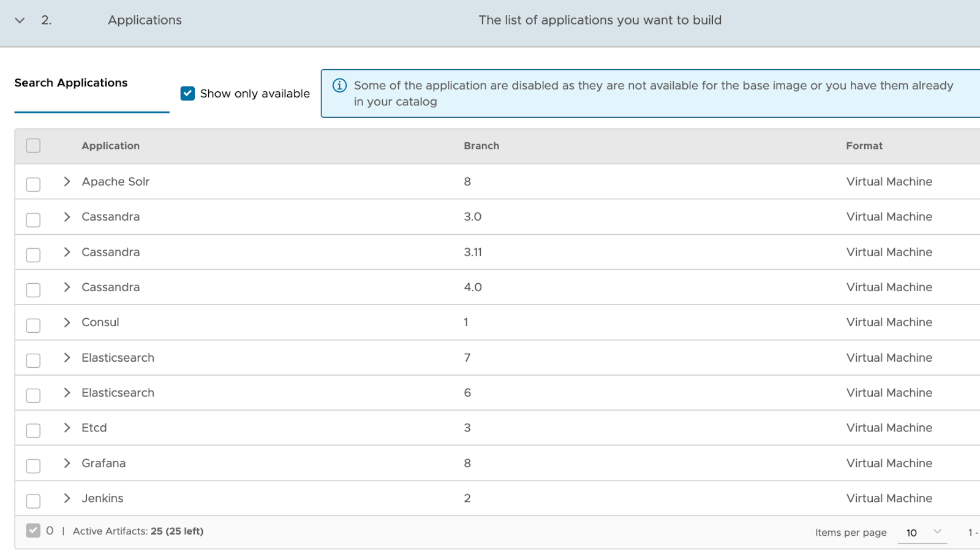Image resolution: width=980 pixels, height=559 pixels.
Task: Check the Consul row checkbox
Action: point(33,325)
